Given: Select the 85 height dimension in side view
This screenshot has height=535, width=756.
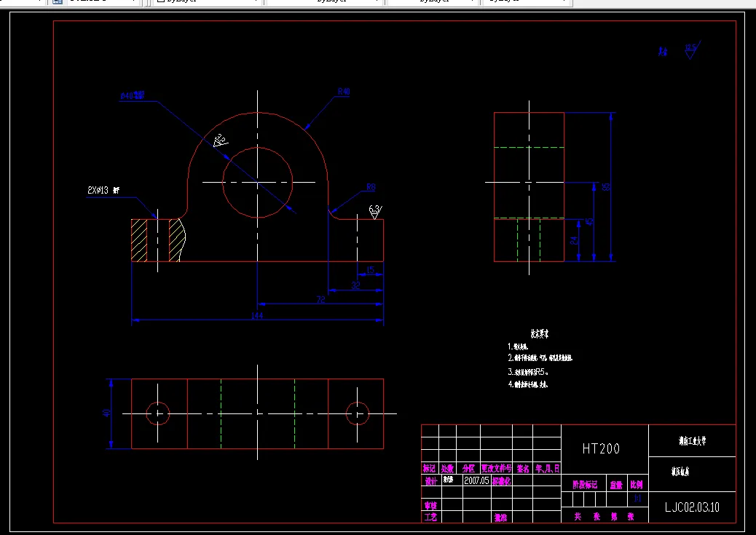Looking at the screenshot, I should [x=607, y=186].
